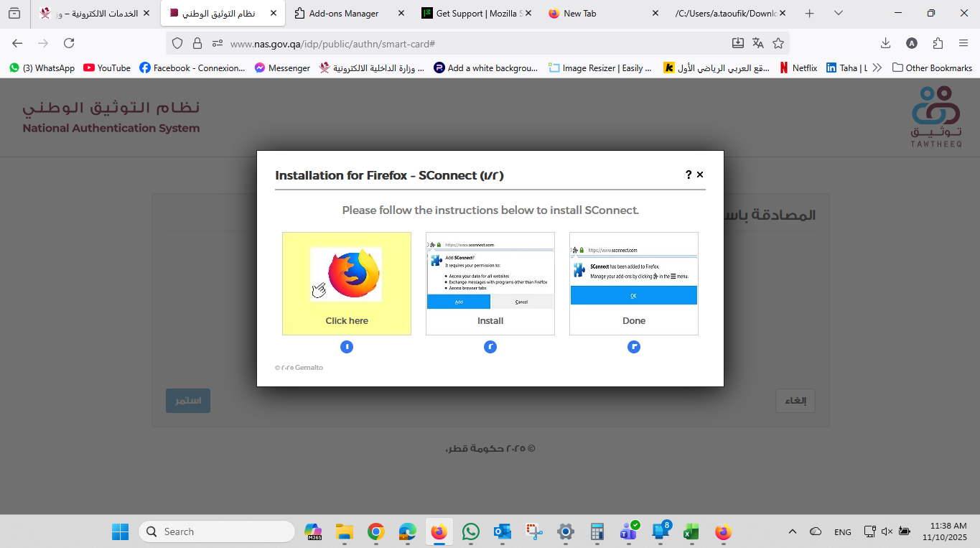Open Excel from the taskbar
Screen dimensions: 980x548
click(x=691, y=531)
